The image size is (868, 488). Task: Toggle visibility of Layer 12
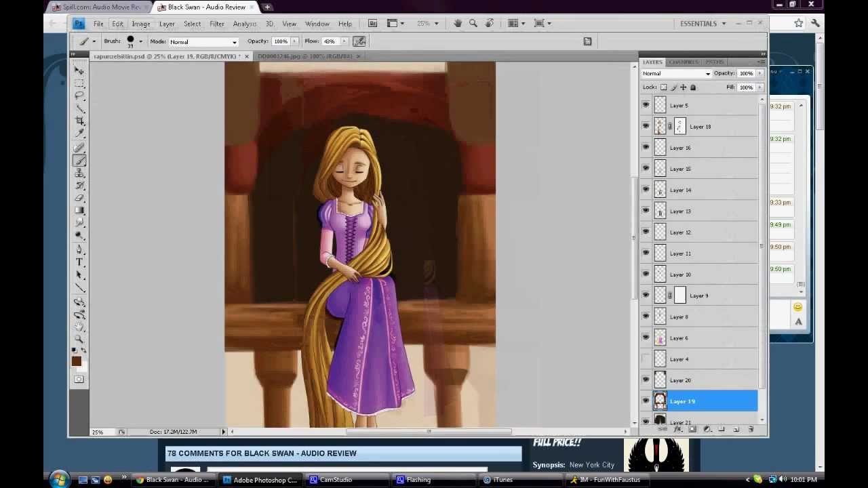(x=646, y=232)
